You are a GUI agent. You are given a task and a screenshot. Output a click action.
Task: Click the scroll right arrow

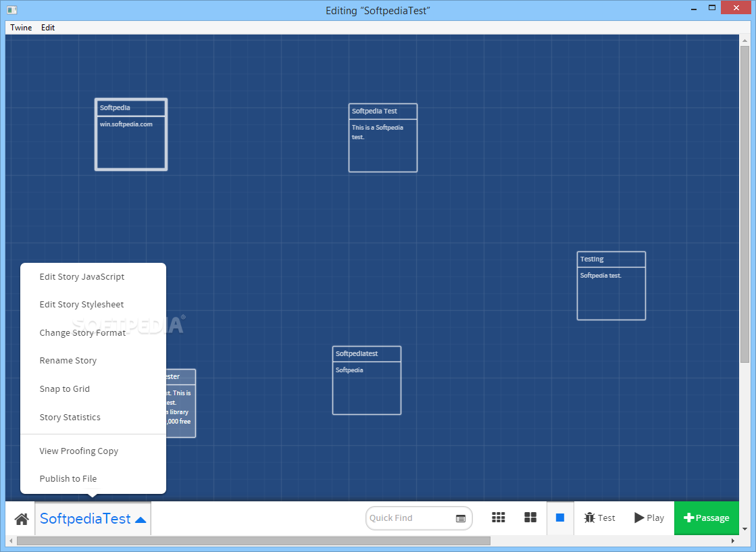733,541
